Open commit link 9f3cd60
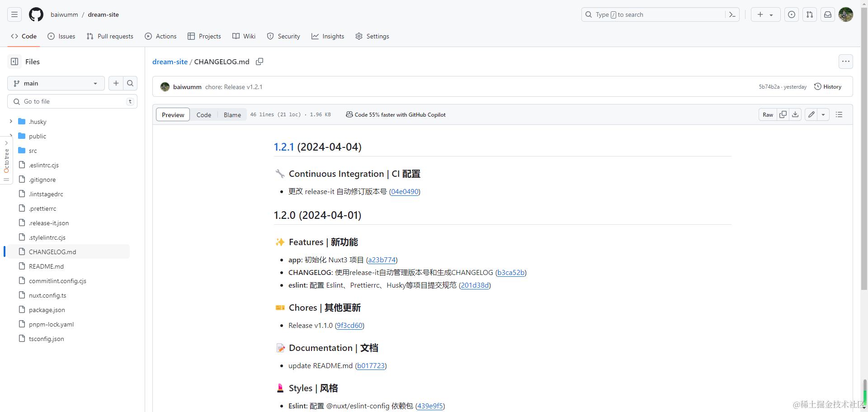 [x=349, y=326]
